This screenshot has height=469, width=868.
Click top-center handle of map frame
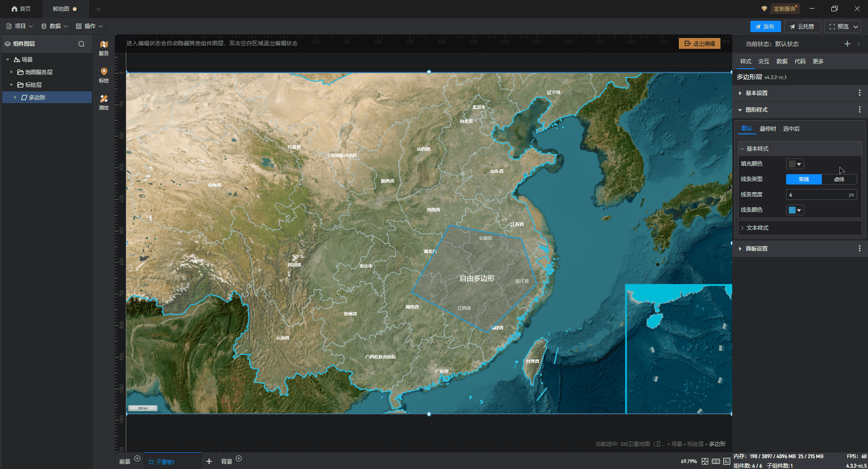(429, 72)
